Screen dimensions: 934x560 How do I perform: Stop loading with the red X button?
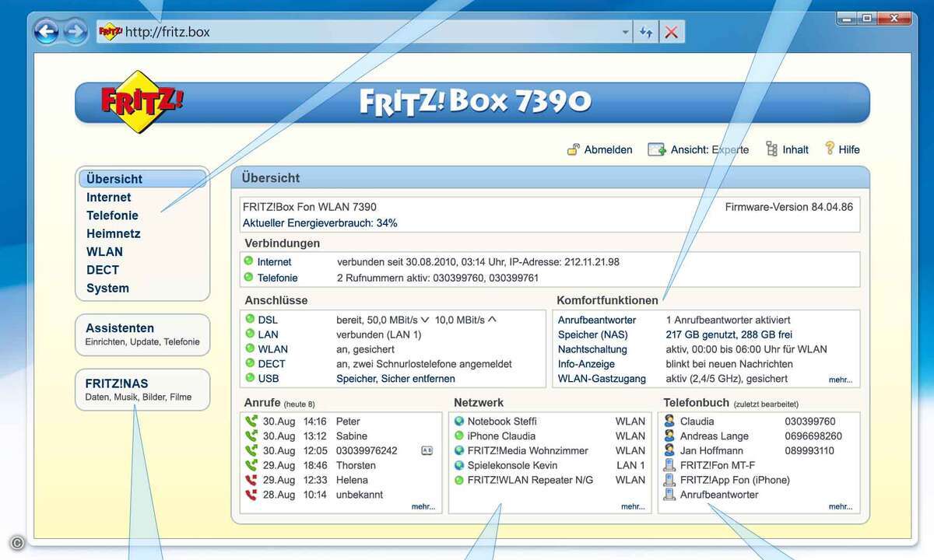coord(672,32)
